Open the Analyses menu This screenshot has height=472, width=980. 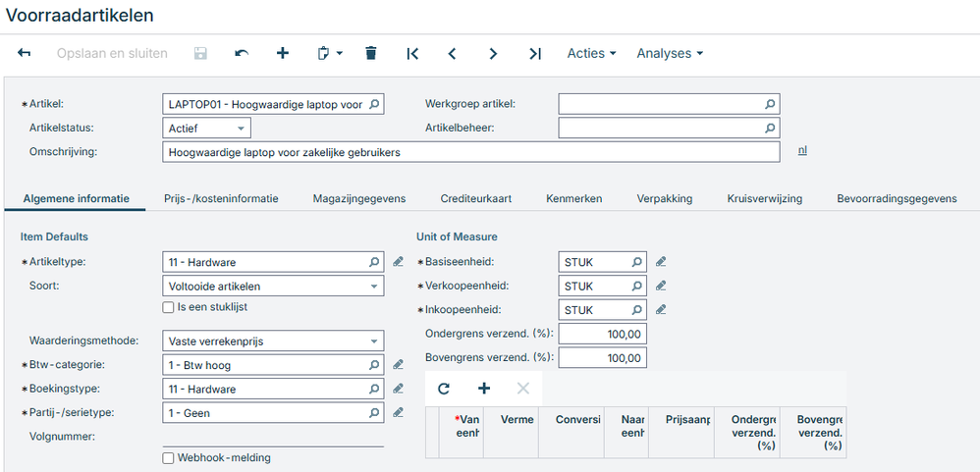[670, 53]
